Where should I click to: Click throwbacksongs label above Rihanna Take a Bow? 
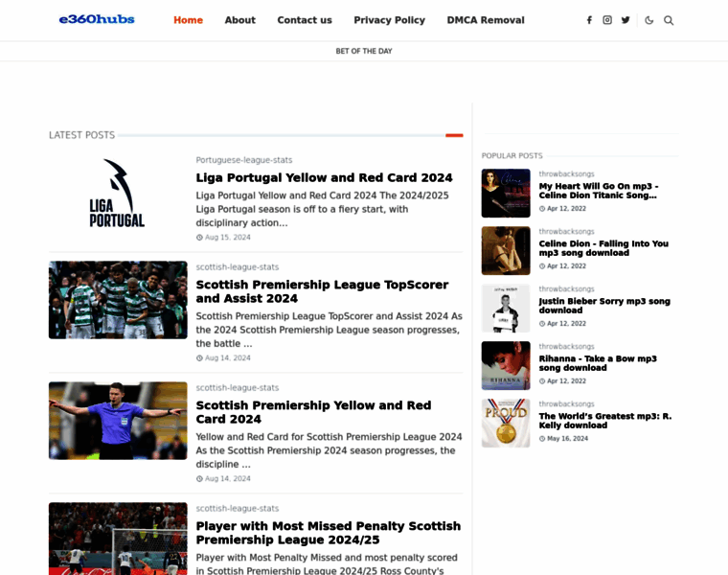pyautogui.click(x=566, y=347)
